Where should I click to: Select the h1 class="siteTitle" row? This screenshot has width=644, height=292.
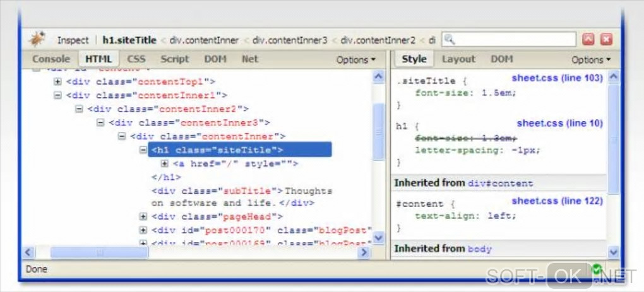(240, 149)
